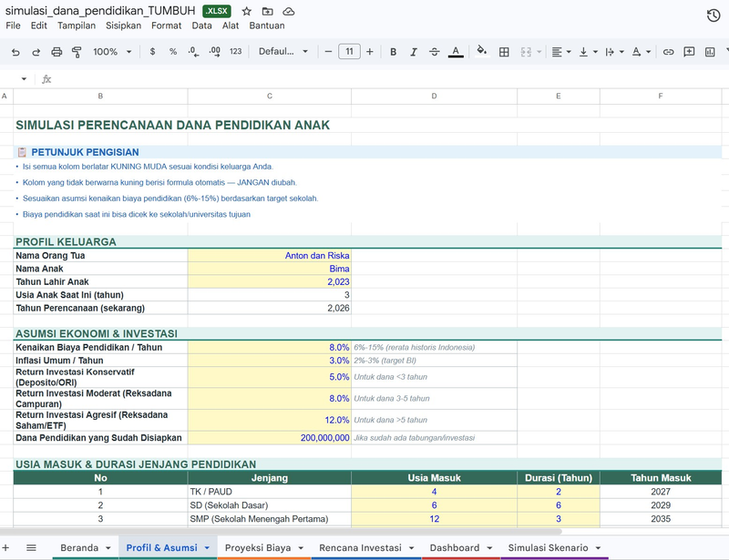Select cell with 200,000,000

pos(270,438)
